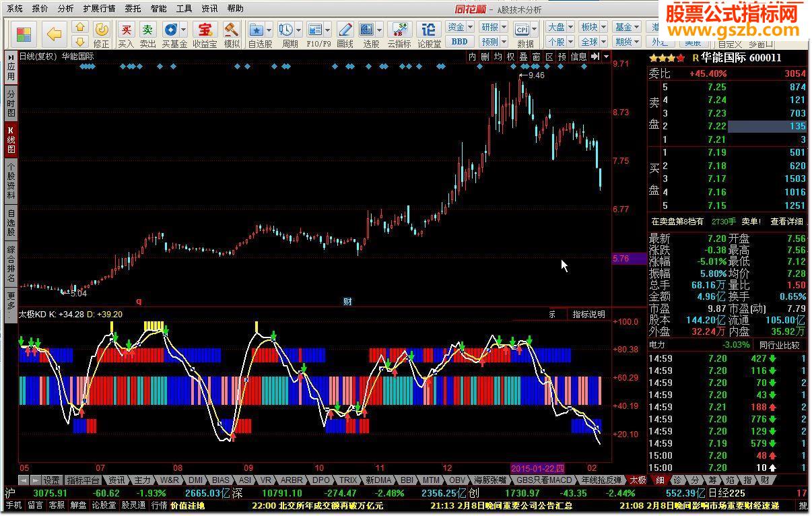Click the 买基金 fund icon
This screenshot has width=812, height=516.
[174, 34]
